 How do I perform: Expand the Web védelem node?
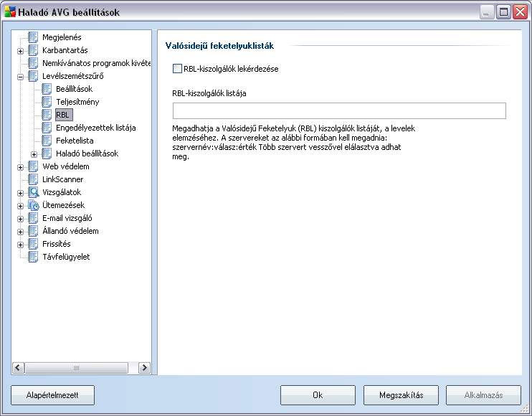20,167
